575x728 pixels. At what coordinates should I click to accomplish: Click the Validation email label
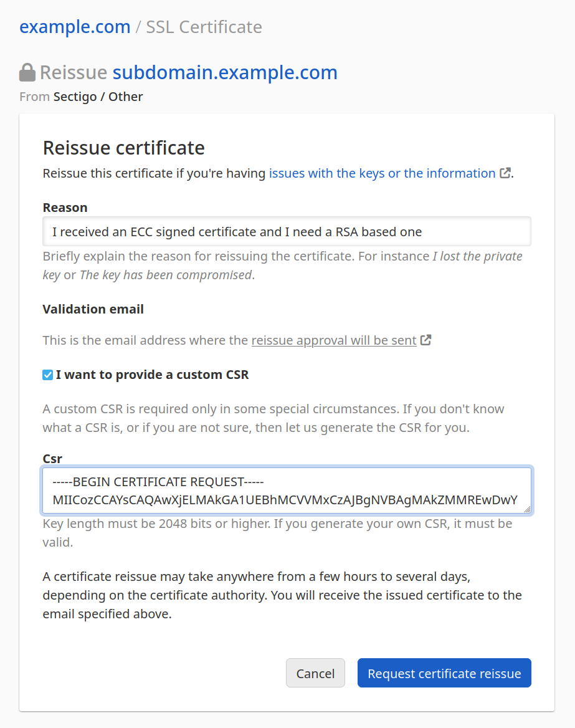(93, 309)
